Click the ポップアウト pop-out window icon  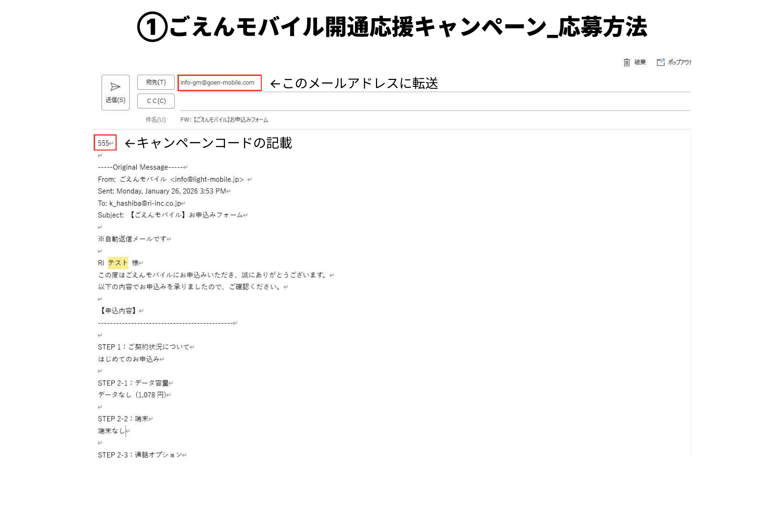[660, 62]
